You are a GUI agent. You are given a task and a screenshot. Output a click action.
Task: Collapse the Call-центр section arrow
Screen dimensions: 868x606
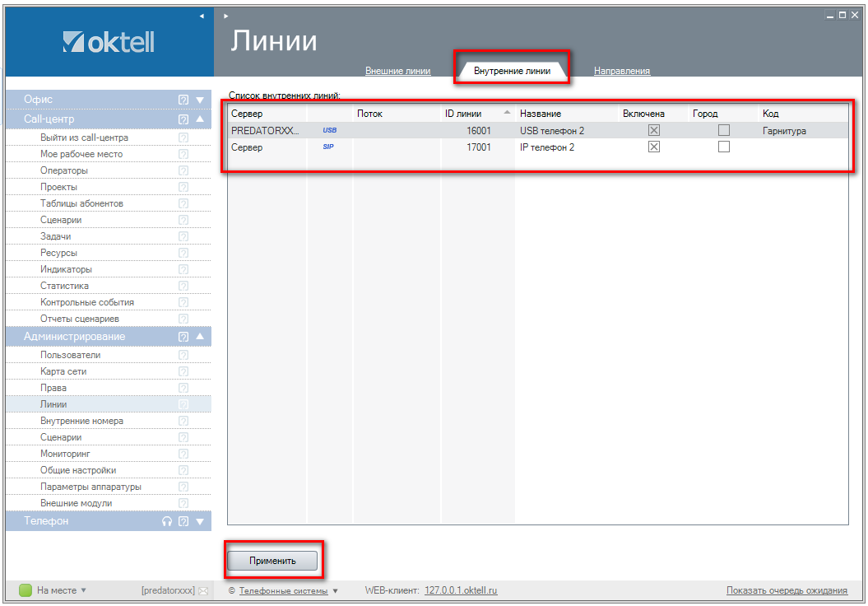click(200, 119)
